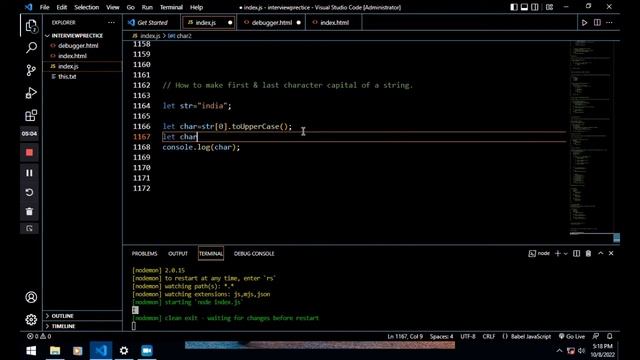This screenshot has height=360, width=640.
Task: Open the Explorer view in activity bar
Action: coord(31,26)
